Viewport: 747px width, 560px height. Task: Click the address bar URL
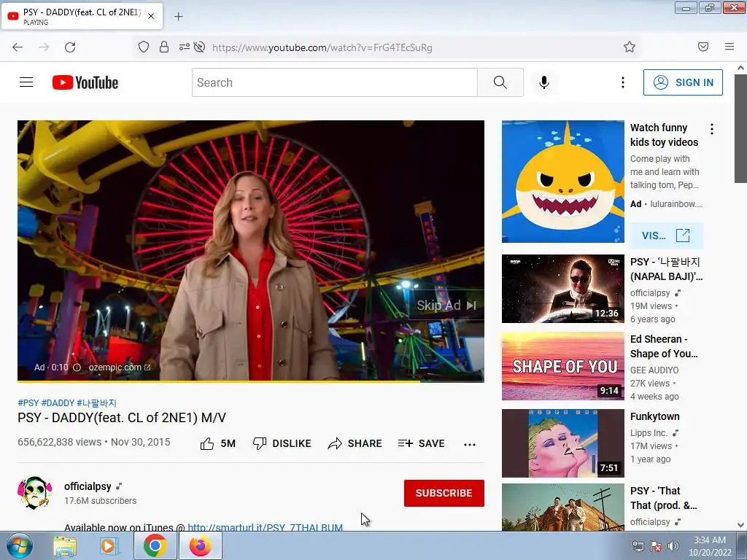pos(322,47)
